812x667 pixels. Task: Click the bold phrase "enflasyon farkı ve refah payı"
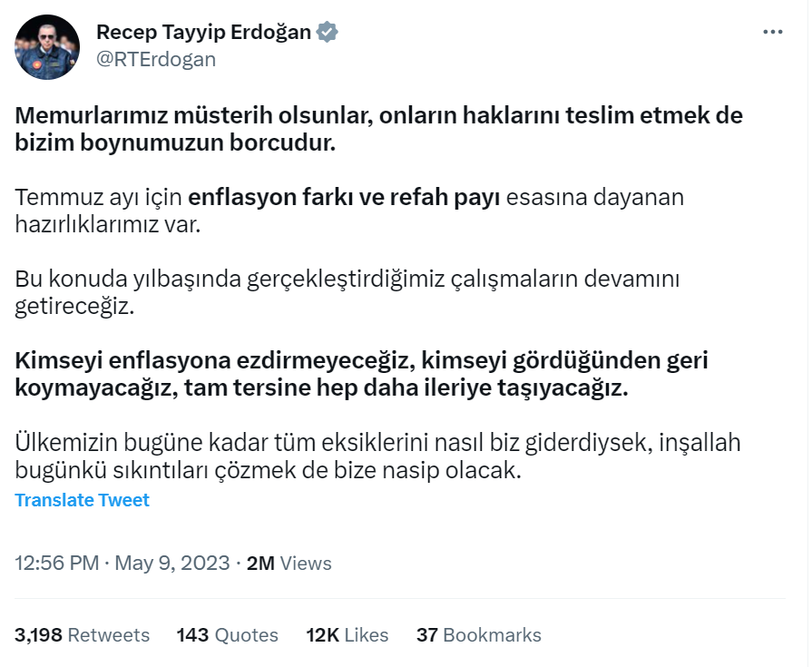pyautogui.click(x=345, y=198)
